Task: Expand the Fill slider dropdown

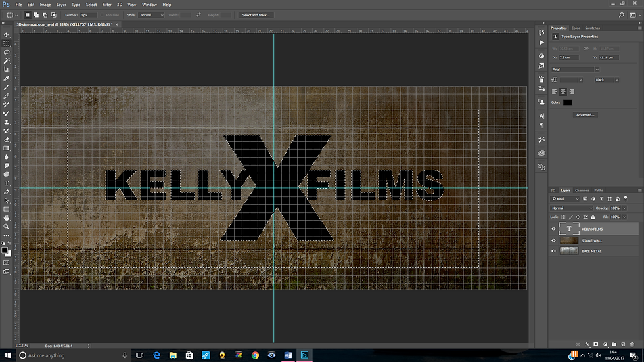Action: coord(624,217)
